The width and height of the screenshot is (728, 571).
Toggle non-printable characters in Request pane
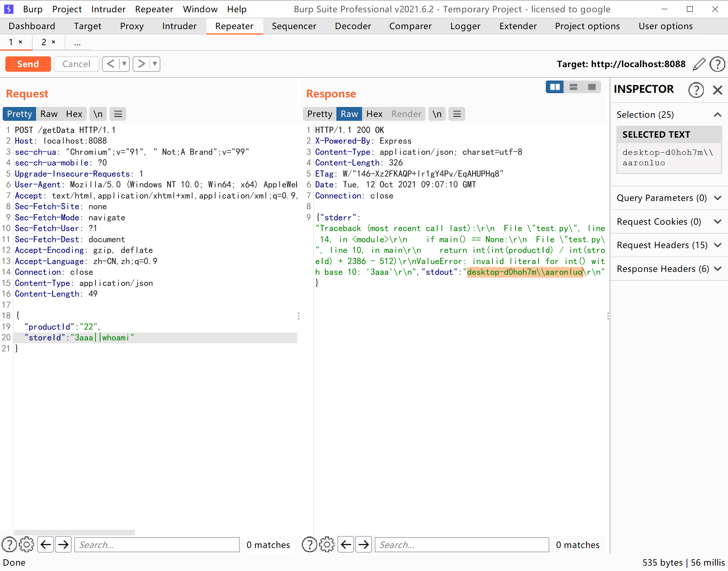tap(98, 114)
